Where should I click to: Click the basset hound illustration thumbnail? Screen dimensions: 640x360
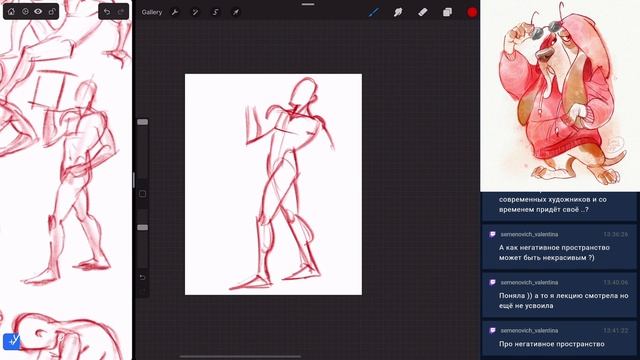(x=560, y=96)
